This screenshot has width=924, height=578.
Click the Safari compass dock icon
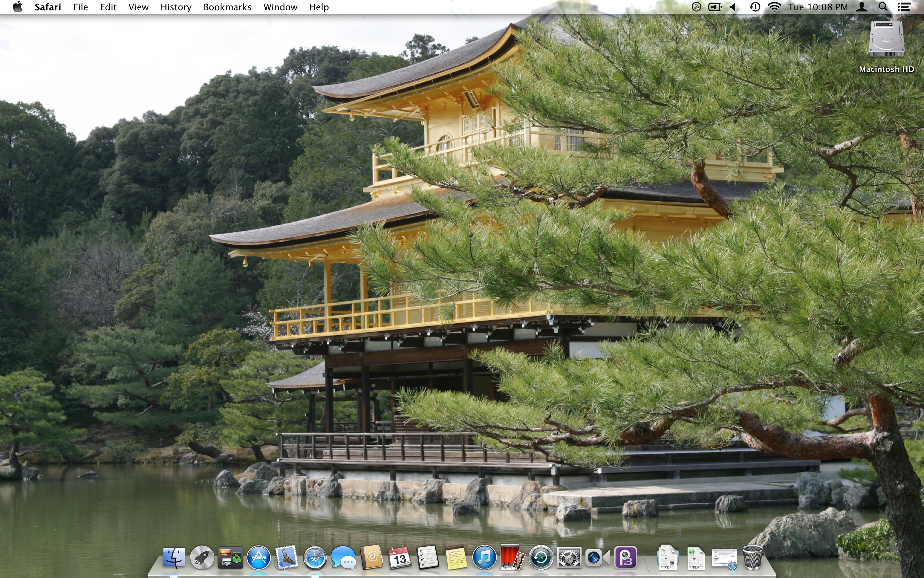(315, 558)
